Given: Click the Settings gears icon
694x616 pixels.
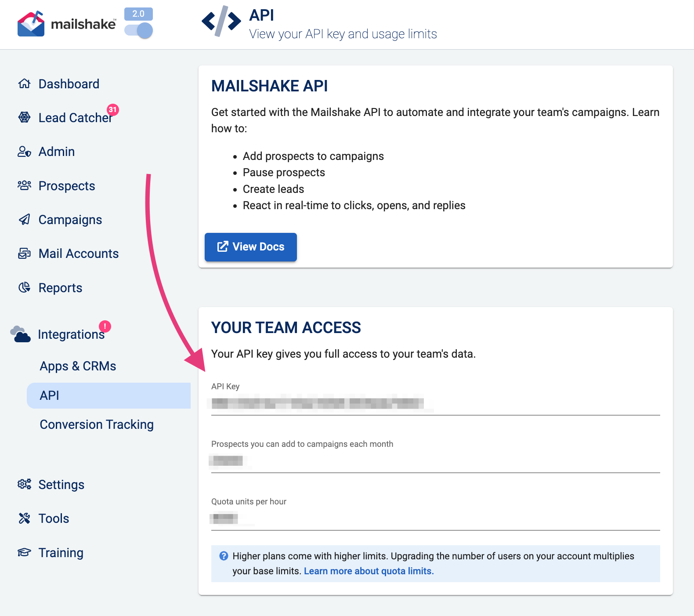Looking at the screenshot, I should pyautogui.click(x=24, y=484).
